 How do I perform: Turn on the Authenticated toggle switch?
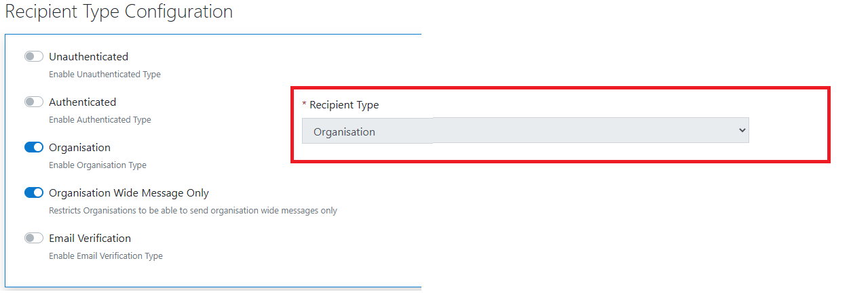pos(34,102)
